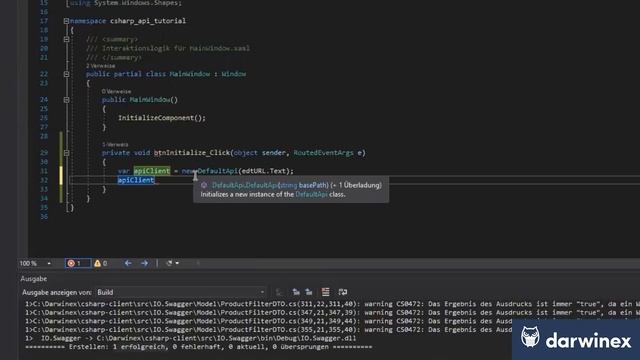The width and height of the screenshot is (640, 360).
Task: Click the ProductFilterDTO.cs(311,22,311,40) warning line
Action: 332,304
